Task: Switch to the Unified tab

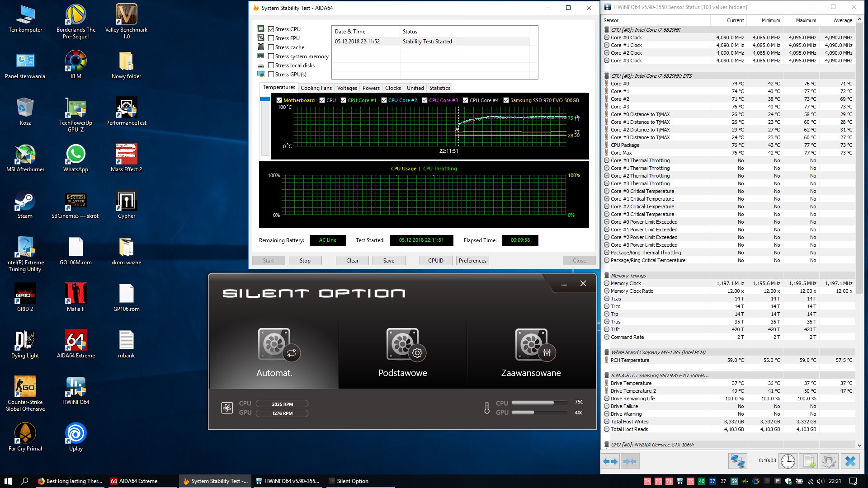Action: pyautogui.click(x=415, y=88)
